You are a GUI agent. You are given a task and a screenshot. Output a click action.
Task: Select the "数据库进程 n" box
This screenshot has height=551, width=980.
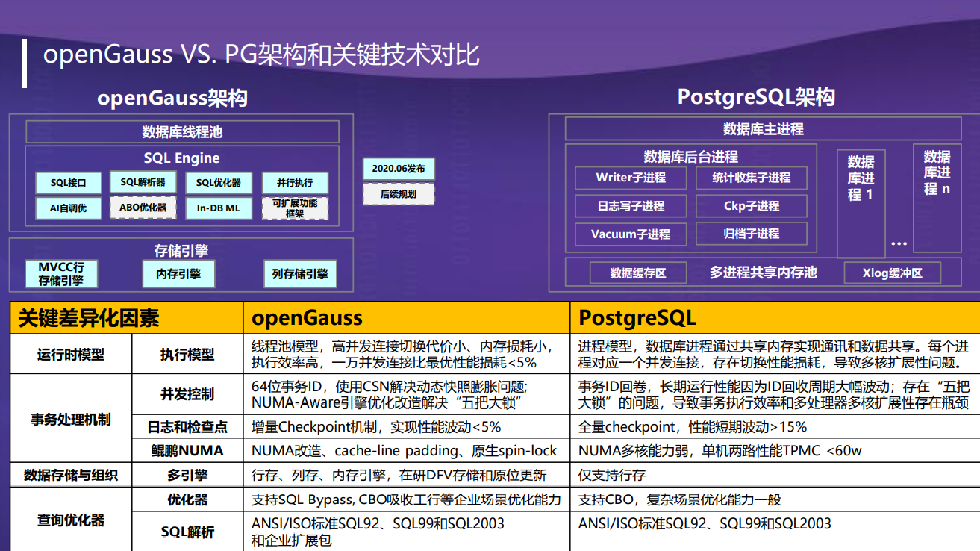937,198
